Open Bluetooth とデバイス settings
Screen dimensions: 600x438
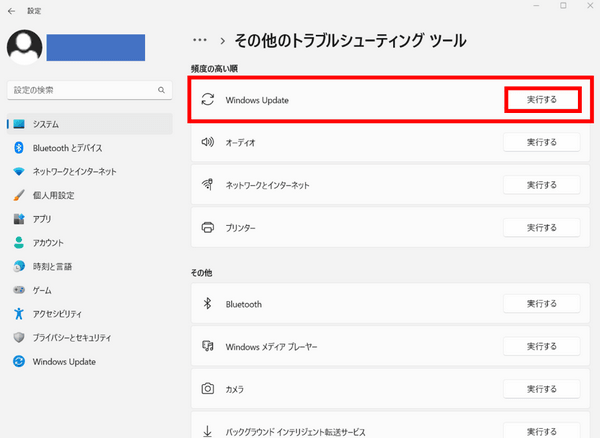pos(90,148)
